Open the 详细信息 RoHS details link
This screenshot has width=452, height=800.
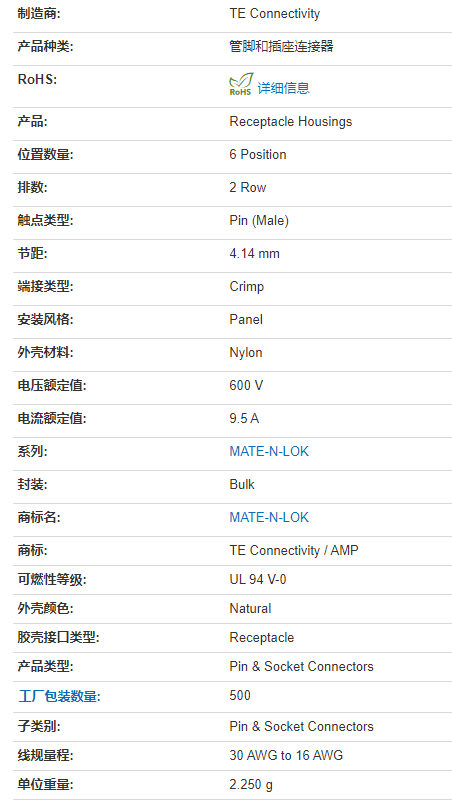[x=283, y=88]
